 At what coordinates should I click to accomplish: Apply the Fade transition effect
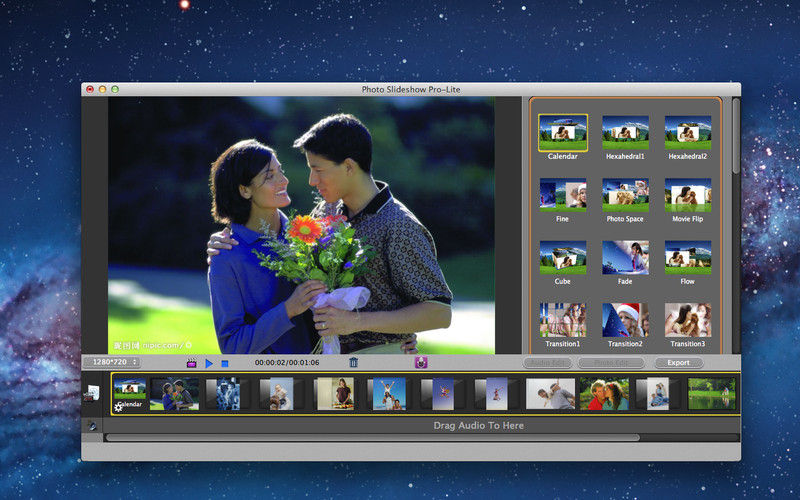(x=626, y=258)
